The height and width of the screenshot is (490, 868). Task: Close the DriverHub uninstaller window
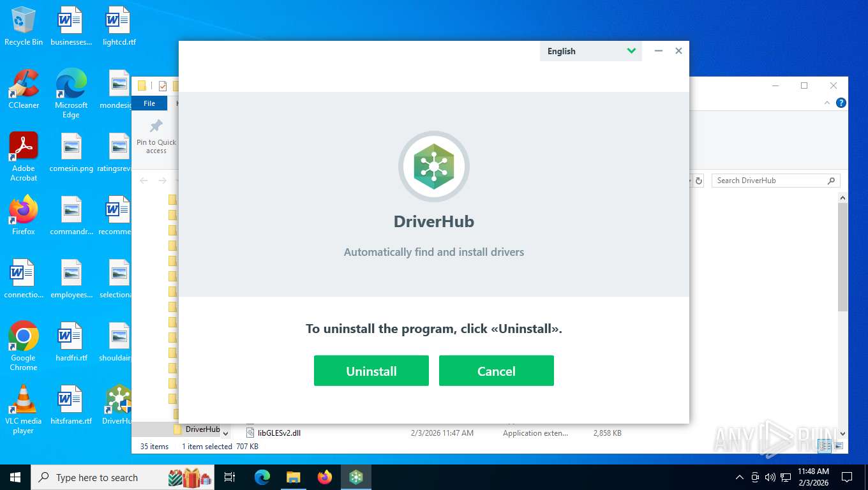point(678,51)
